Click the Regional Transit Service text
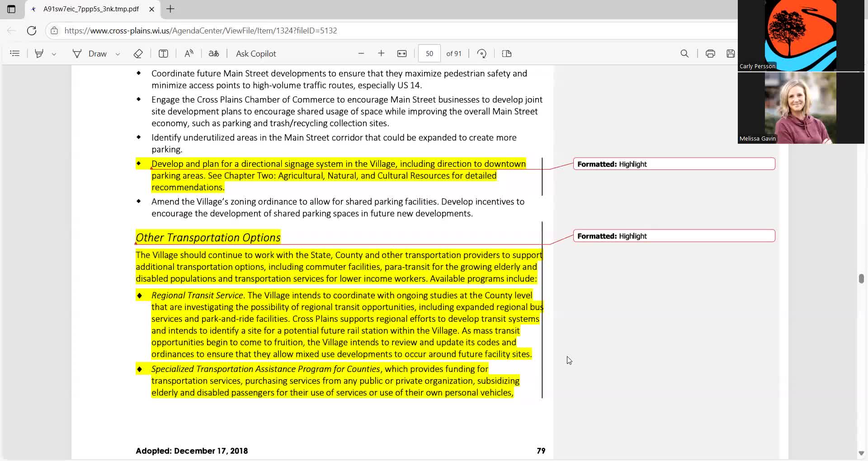 [197, 295]
